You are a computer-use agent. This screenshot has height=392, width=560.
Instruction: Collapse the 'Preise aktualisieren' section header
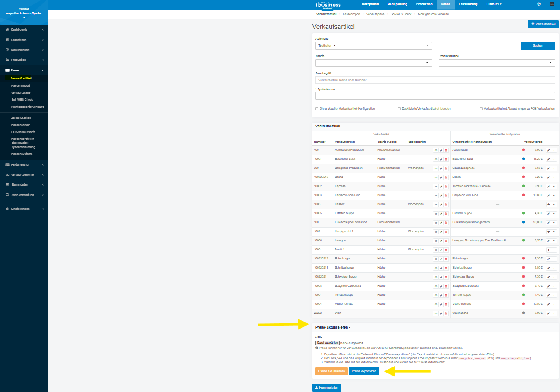click(x=333, y=328)
